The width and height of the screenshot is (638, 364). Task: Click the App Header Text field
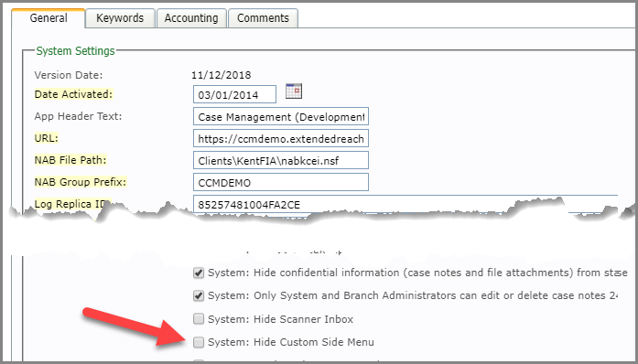point(281,117)
